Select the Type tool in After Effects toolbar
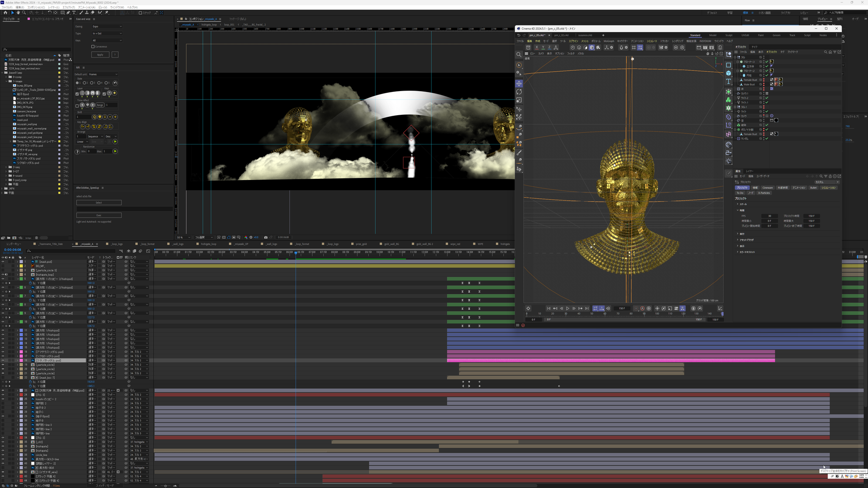This screenshot has width=868, height=488. [74, 13]
